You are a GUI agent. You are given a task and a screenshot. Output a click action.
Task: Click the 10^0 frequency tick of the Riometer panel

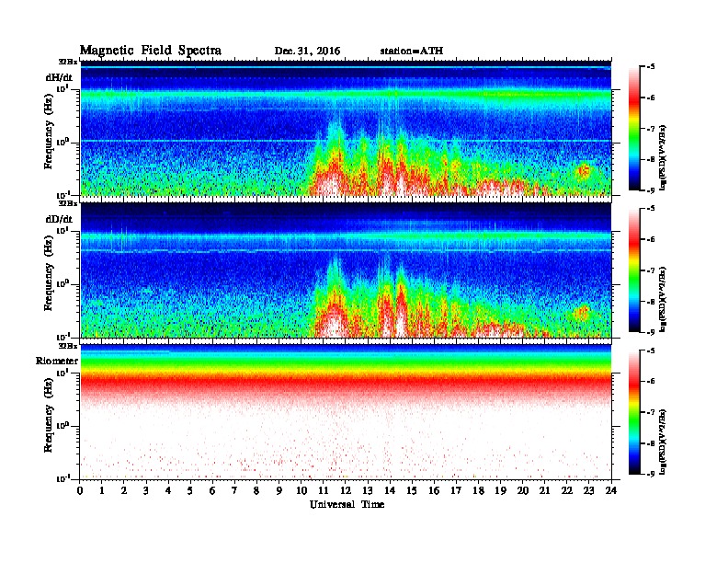point(63,426)
